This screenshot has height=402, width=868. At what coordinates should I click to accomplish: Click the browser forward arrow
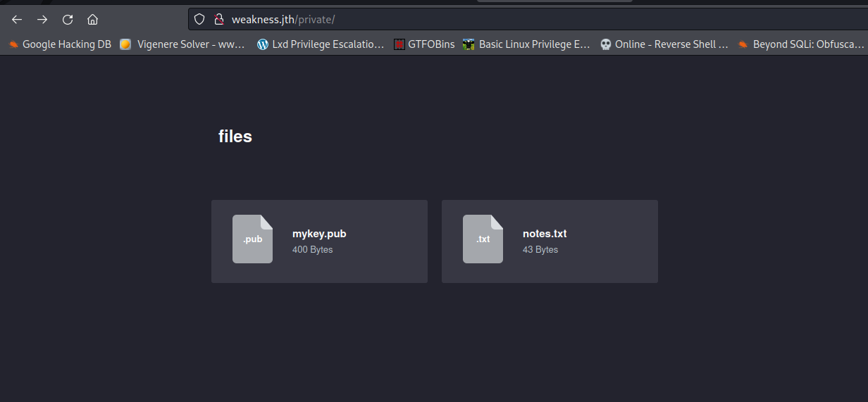(x=42, y=20)
